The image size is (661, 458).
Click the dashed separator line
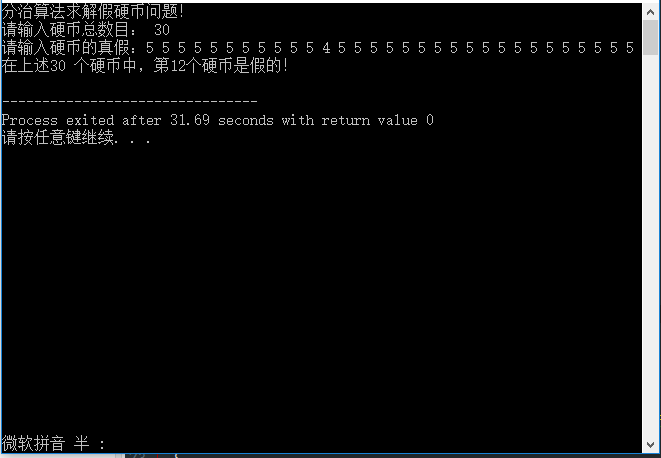coord(129,101)
